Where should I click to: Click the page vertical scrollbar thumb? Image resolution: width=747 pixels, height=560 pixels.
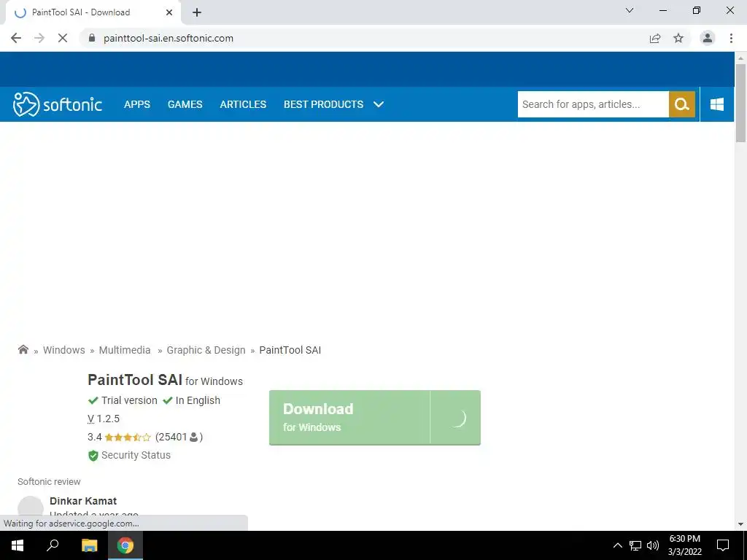coord(740,102)
